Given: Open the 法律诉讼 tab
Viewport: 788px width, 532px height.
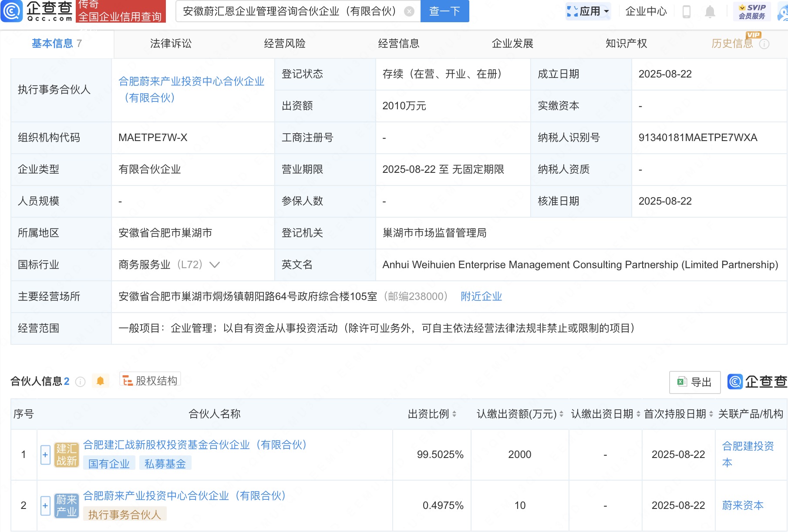Looking at the screenshot, I should (x=171, y=44).
